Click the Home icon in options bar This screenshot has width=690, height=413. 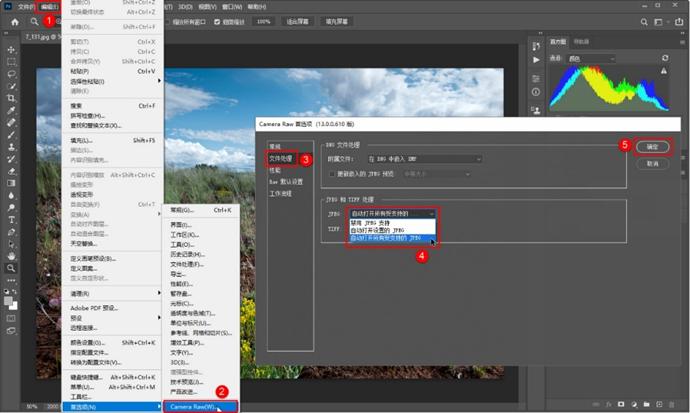tap(15, 21)
